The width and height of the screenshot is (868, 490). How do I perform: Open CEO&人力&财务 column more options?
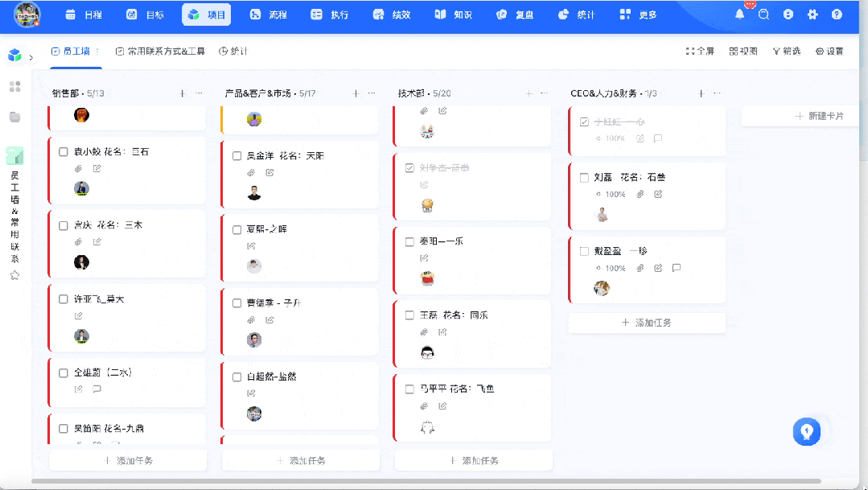tap(717, 93)
